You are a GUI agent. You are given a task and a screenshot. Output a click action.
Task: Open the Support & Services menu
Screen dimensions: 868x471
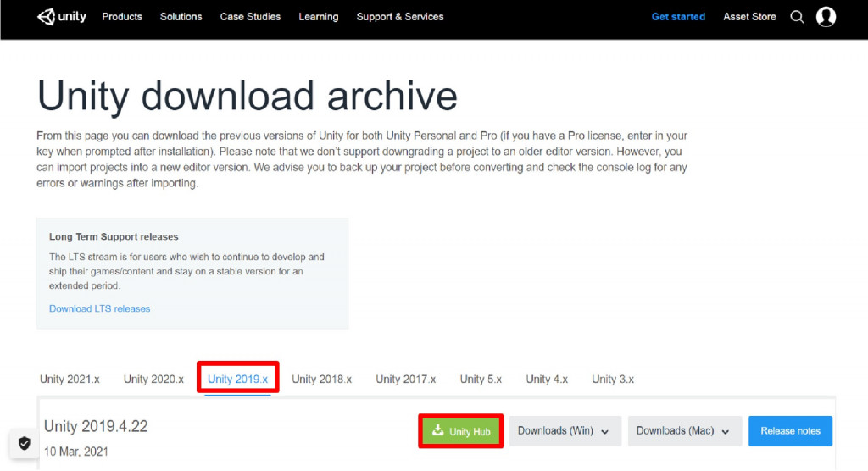(x=400, y=17)
